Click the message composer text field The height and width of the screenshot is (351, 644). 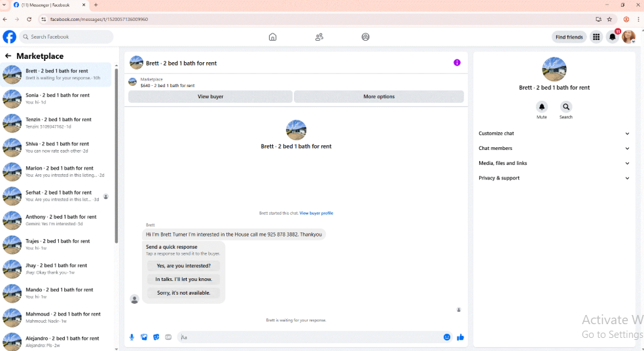309,337
